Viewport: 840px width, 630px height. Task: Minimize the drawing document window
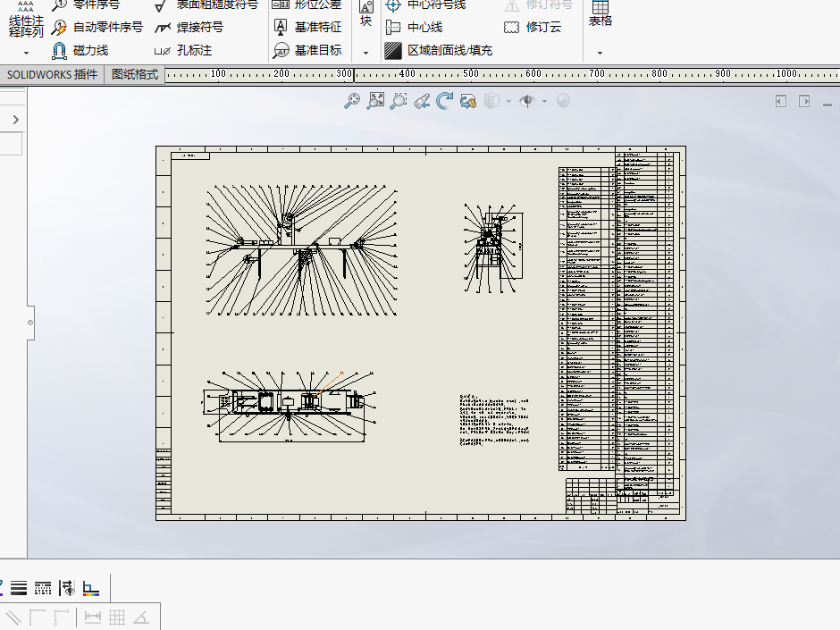point(827,105)
